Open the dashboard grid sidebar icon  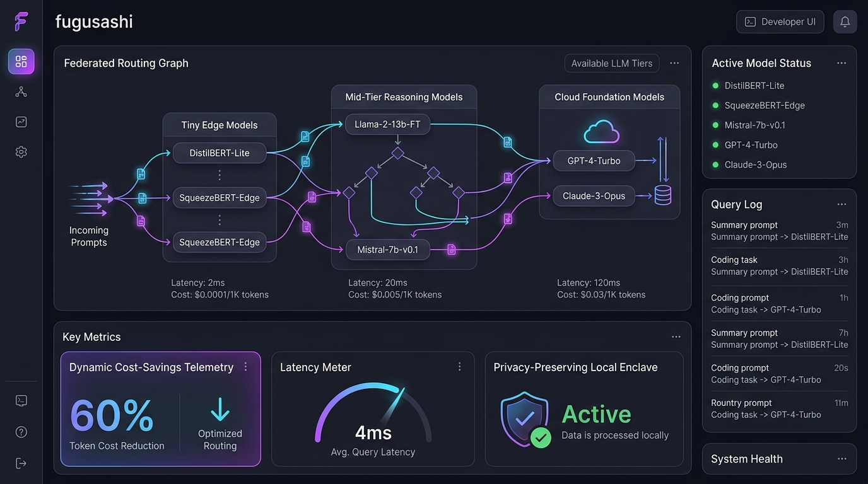coord(21,62)
